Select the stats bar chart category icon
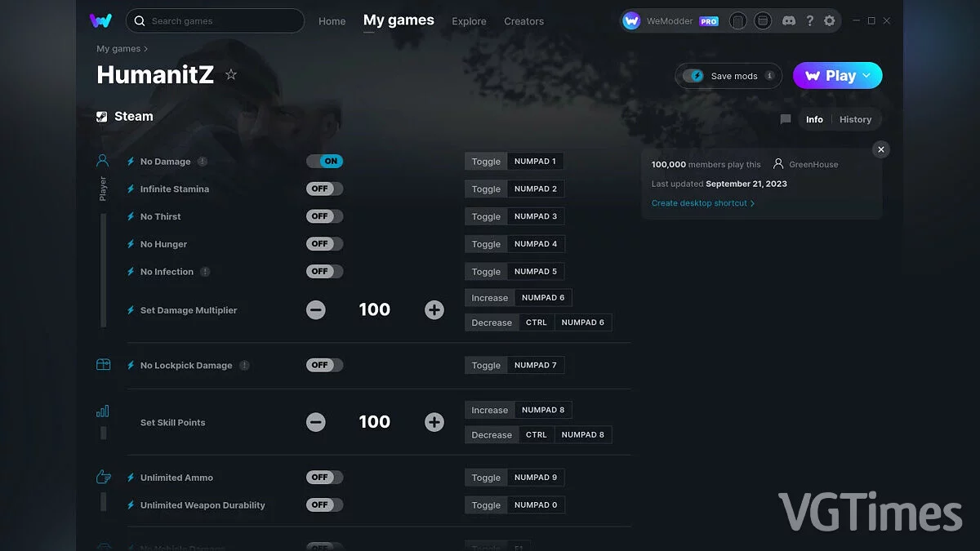The width and height of the screenshot is (980, 551). tap(103, 411)
